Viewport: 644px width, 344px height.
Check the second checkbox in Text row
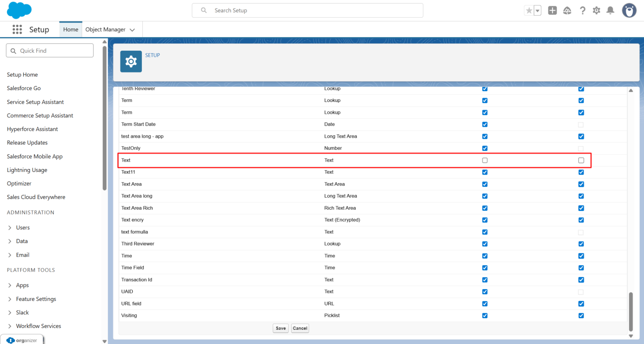[x=581, y=160]
